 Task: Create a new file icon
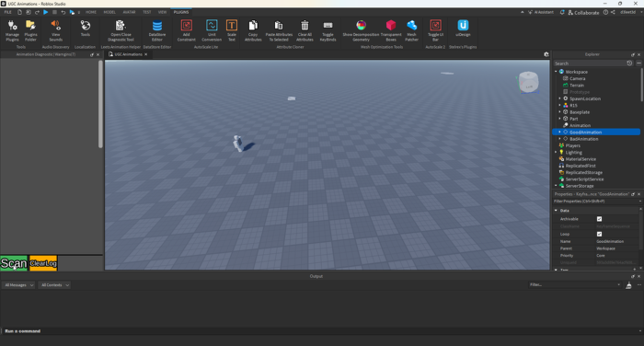pyautogui.click(x=19, y=12)
